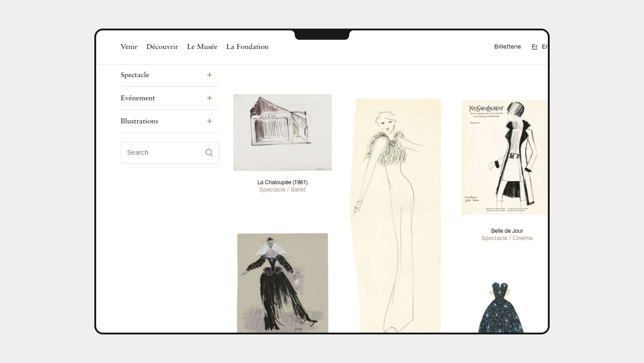The height and width of the screenshot is (363, 644).
Task: Click the Spectacle / Ballet category label
Action: pyautogui.click(x=282, y=190)
